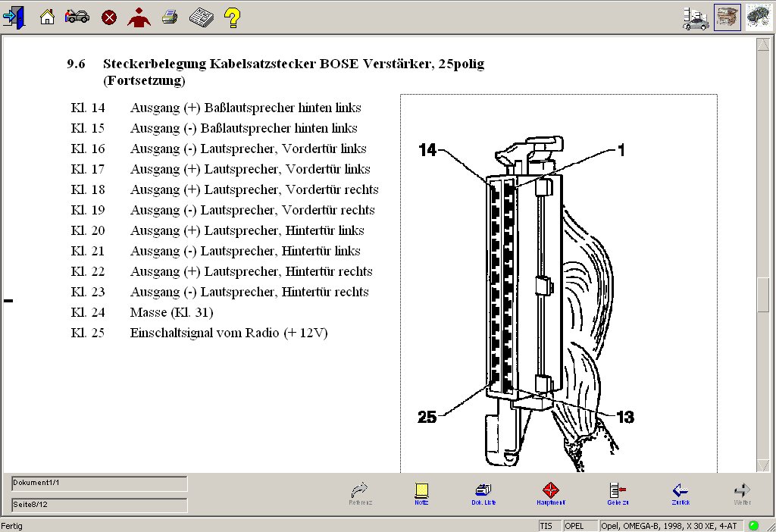
Task: Click the red person user icon
Action: (139, 17)
